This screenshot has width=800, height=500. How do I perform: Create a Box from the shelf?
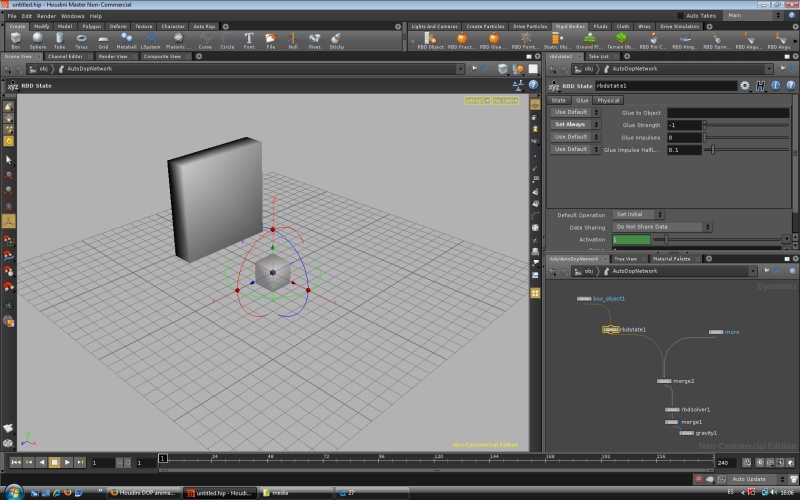tap(16, 40)
